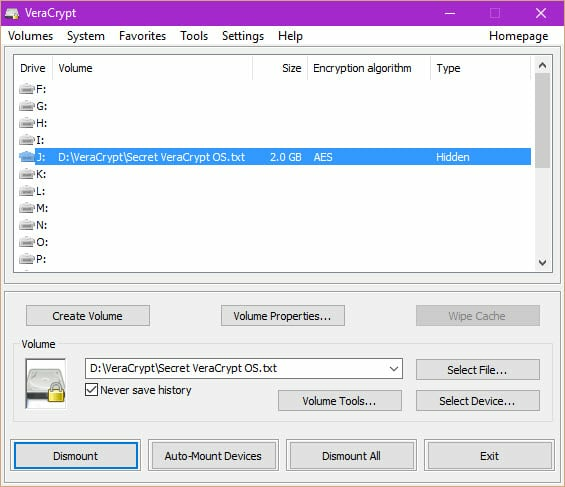Click the Dismount button
Image resolution: width=565 pixels, height=487 pixels.
pos(76,456)
